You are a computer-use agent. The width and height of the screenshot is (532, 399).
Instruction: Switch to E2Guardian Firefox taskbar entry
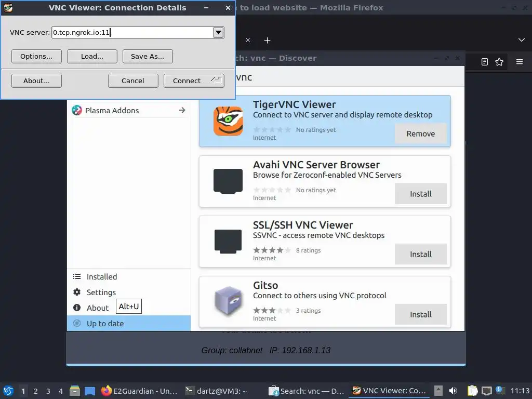click(x=139, y=391)
